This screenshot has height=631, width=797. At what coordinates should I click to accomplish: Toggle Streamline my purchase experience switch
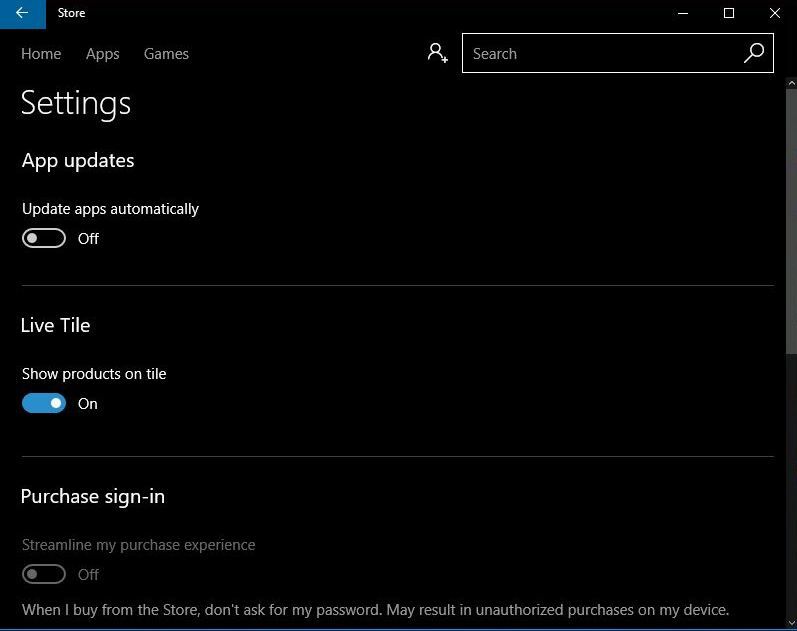coord(44,574)
